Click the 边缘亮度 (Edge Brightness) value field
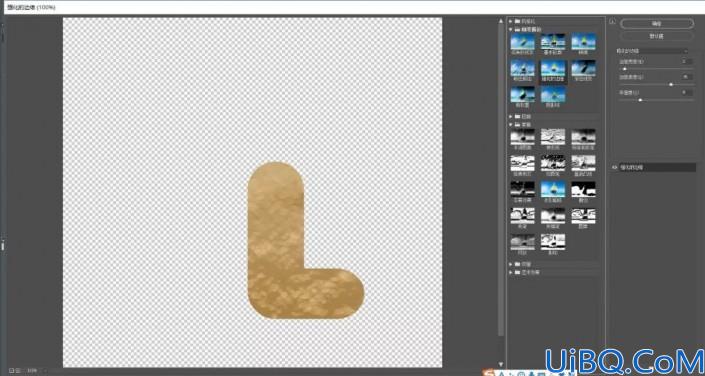This screenshot has height=376, width=705. [x=687, y=77]
